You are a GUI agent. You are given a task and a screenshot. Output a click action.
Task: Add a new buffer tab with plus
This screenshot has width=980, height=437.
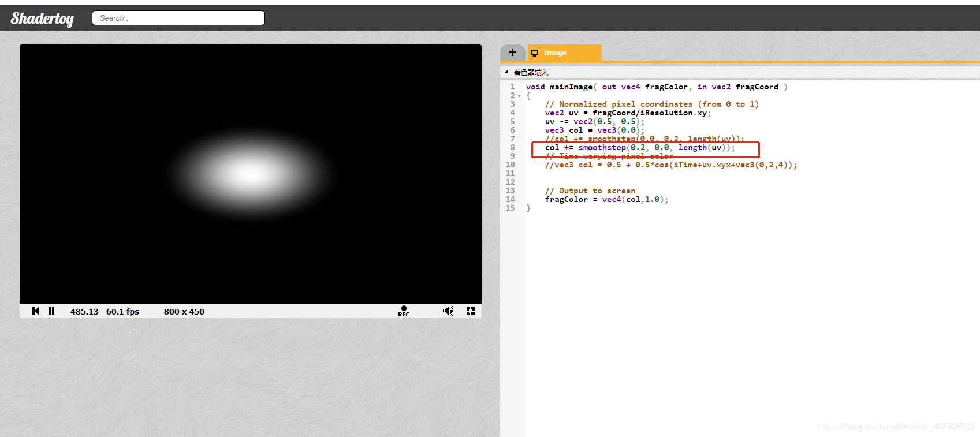tap(512, 53)
